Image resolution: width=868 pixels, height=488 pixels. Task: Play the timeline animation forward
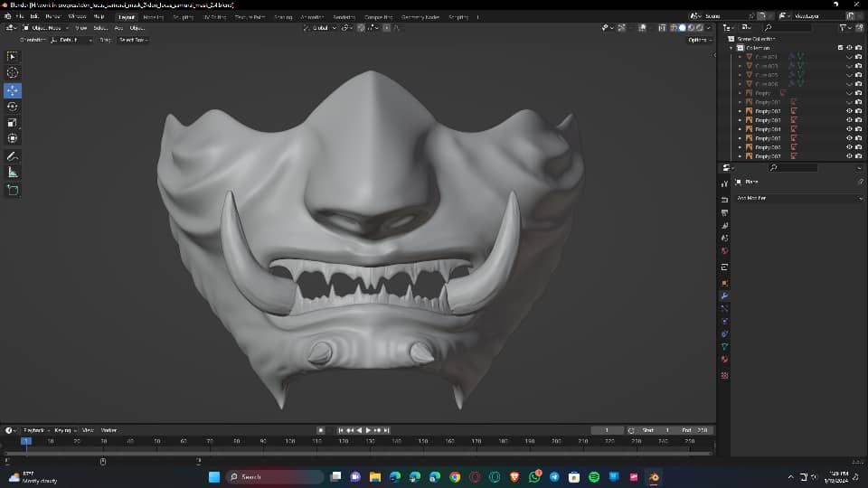click(x=368, y=430)
